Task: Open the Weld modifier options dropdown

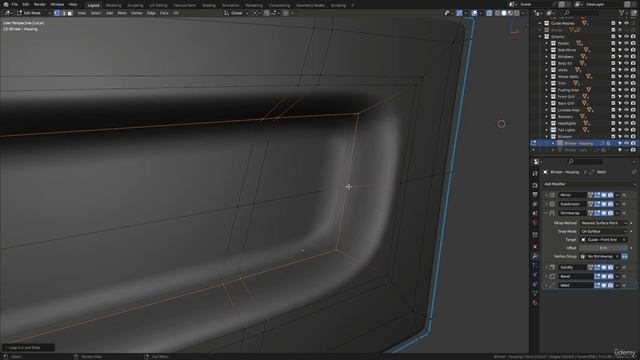Action: (x=617, y=285)
